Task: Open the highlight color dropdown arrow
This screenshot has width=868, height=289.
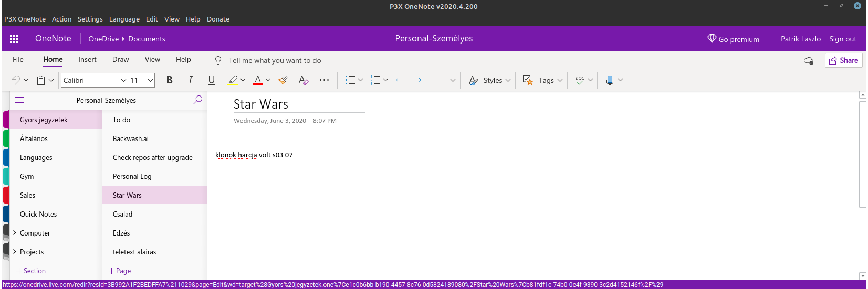Action: click(243, 80)
